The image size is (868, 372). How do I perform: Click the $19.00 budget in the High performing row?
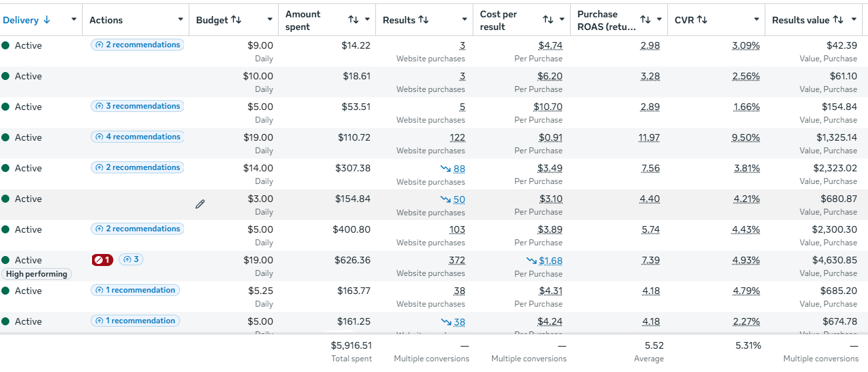[258, 260]
